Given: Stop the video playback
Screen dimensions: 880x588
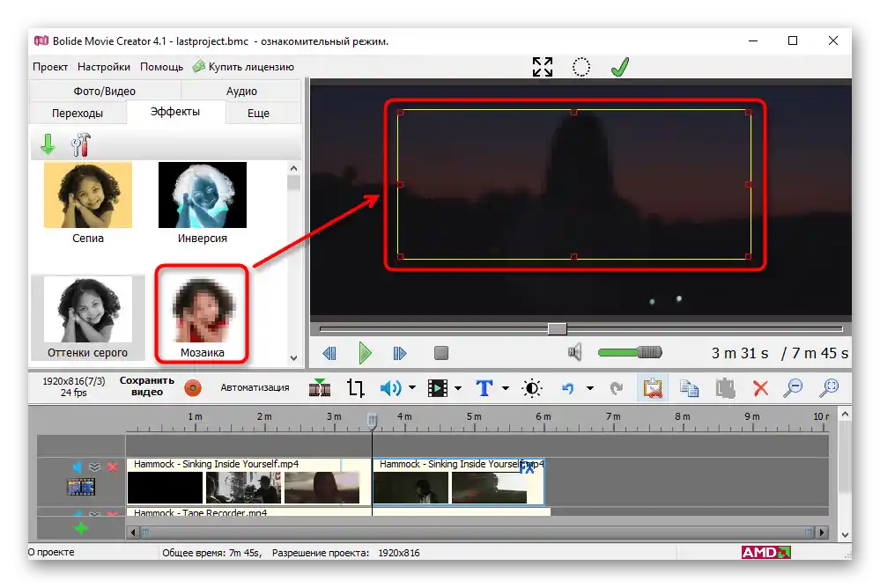Looking at the screenshot, I should click(x=441, y=353).
